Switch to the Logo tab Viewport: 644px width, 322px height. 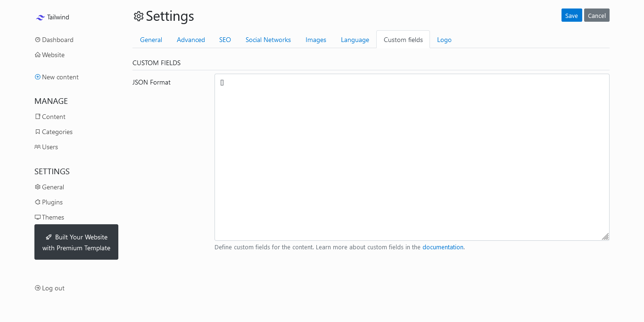[x=444, y=40]
